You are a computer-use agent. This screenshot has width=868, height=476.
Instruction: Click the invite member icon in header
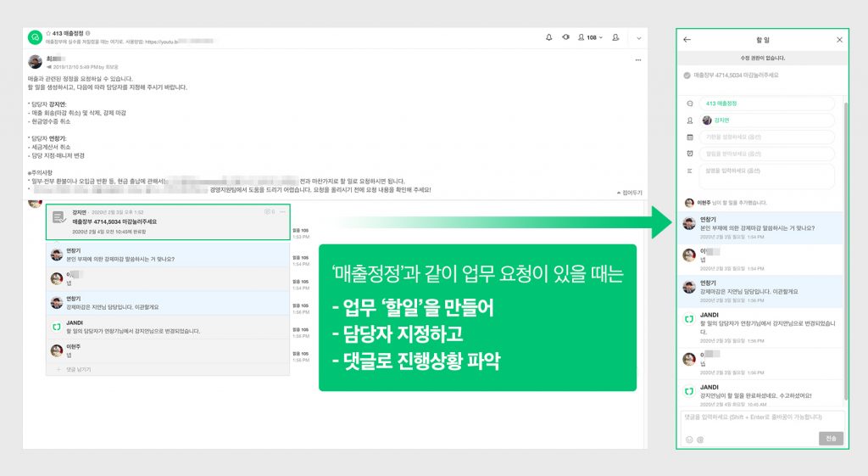click(x=615, y=37)
